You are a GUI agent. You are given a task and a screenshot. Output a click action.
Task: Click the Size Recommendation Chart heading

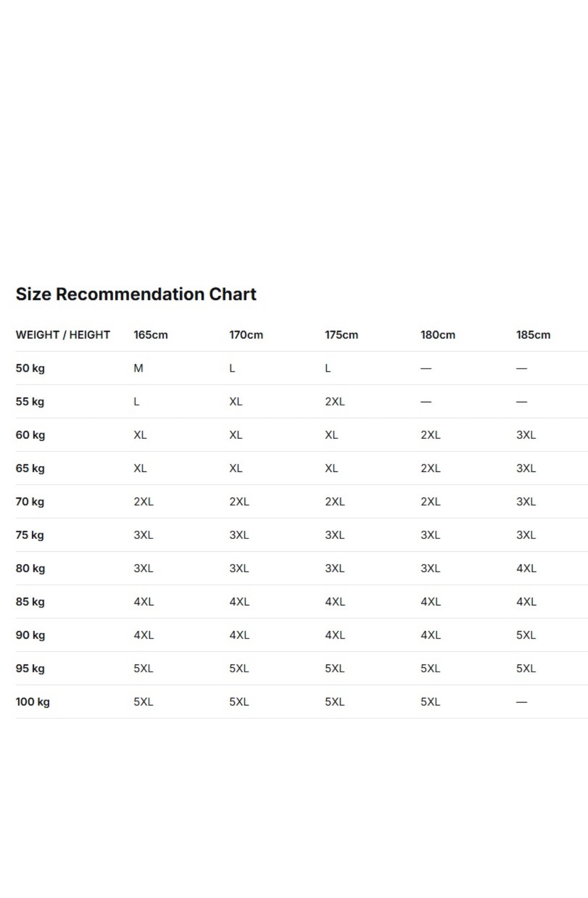tap(136, 294)
